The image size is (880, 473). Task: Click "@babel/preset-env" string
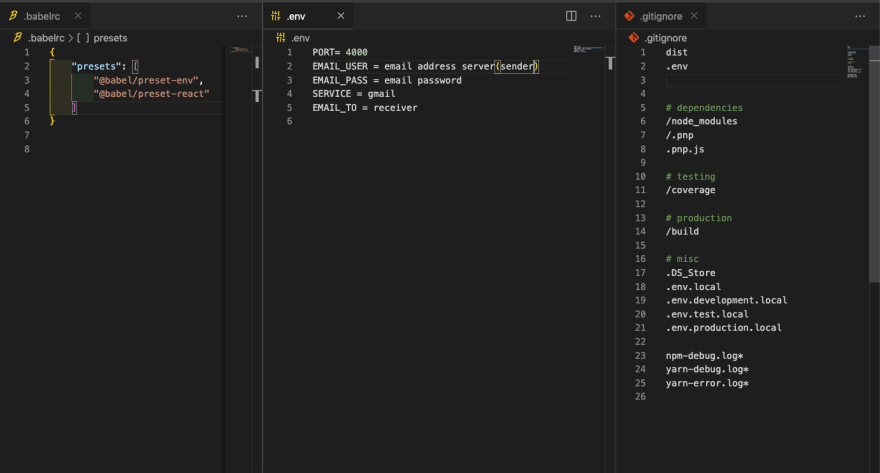146,80
